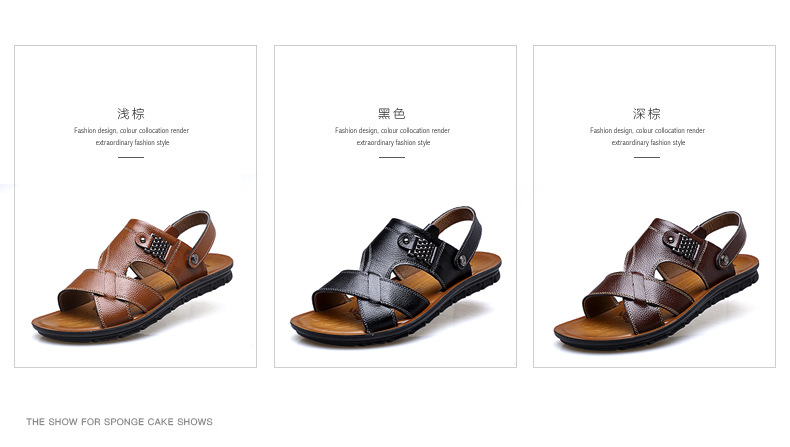Click the description text under 深棕

tap(647, 136)
